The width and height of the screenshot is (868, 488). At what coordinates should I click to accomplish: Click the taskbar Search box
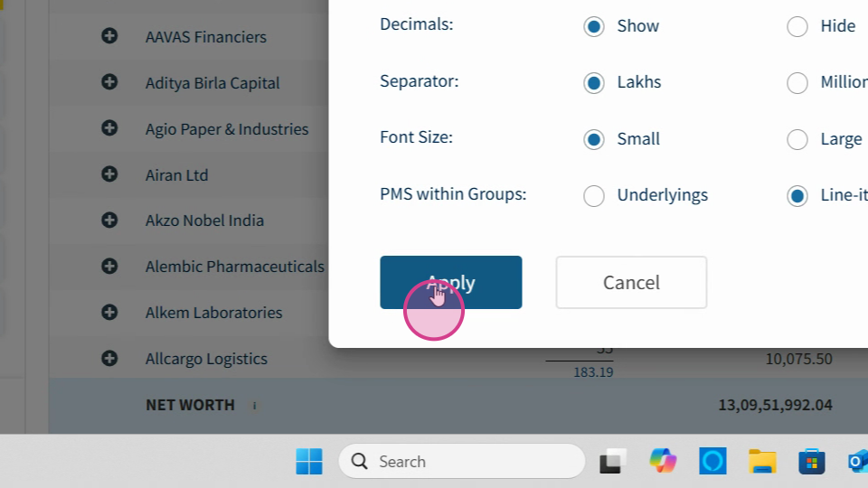tap(462, 461)
